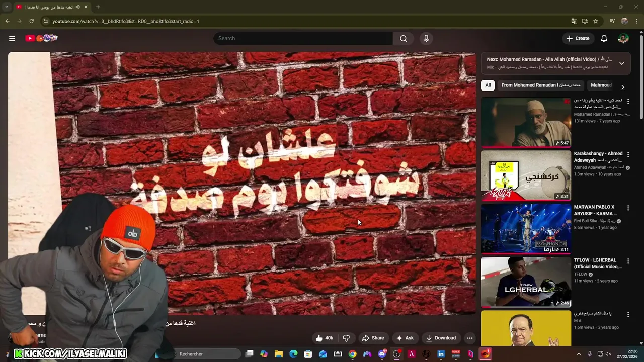Open a new browser tab
The width and height of the screenshot is (644, 362).
click(x=98, y=7)
